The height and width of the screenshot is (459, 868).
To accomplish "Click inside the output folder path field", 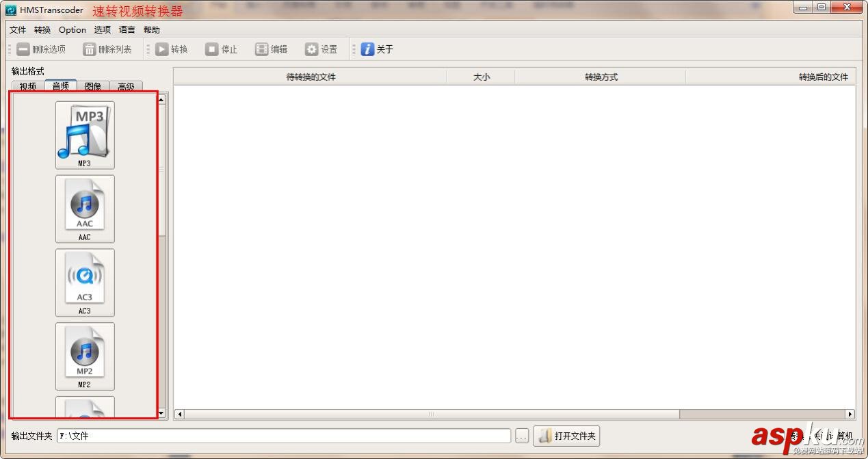I will pyautogui.click(x=274, y=435).
